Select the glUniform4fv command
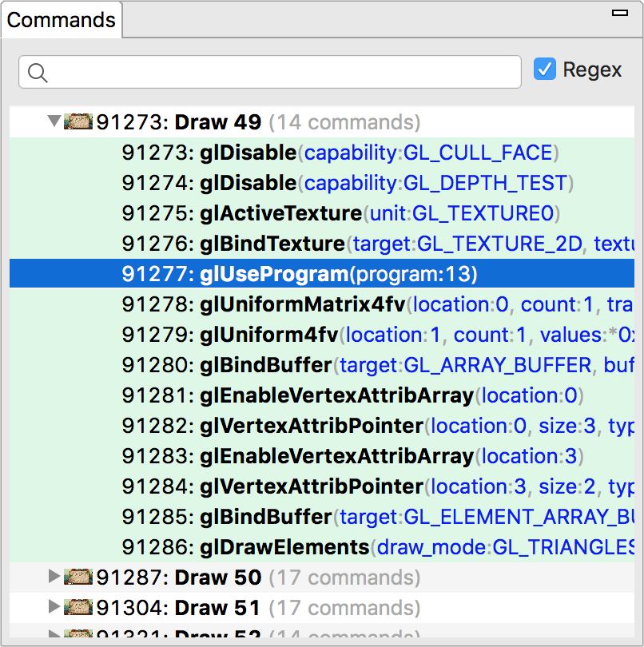The width and height of the screenshot is (644, 647). tap(322, 335)
